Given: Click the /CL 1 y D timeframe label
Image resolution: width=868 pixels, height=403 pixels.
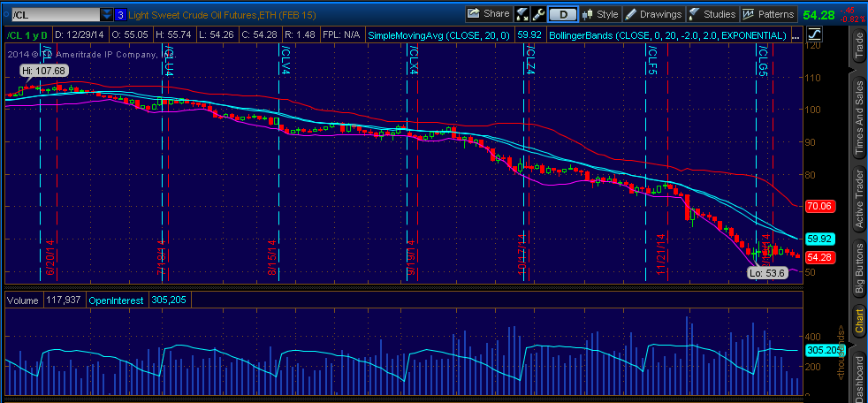Looking at the screenshot, I should [28, 34].
